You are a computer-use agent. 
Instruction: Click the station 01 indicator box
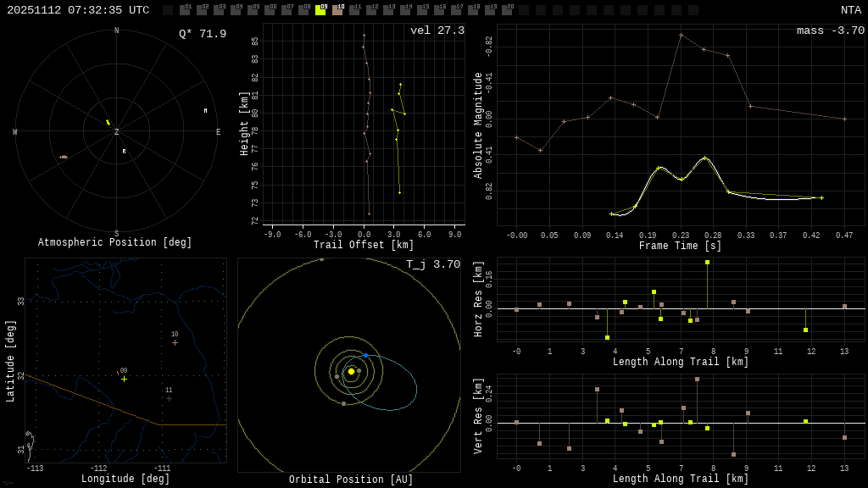point(185,10)
